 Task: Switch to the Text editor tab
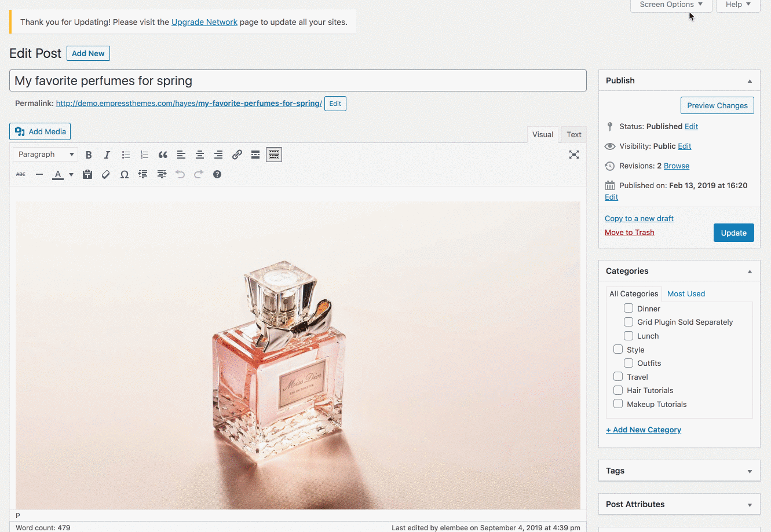(x=574, y=135)
